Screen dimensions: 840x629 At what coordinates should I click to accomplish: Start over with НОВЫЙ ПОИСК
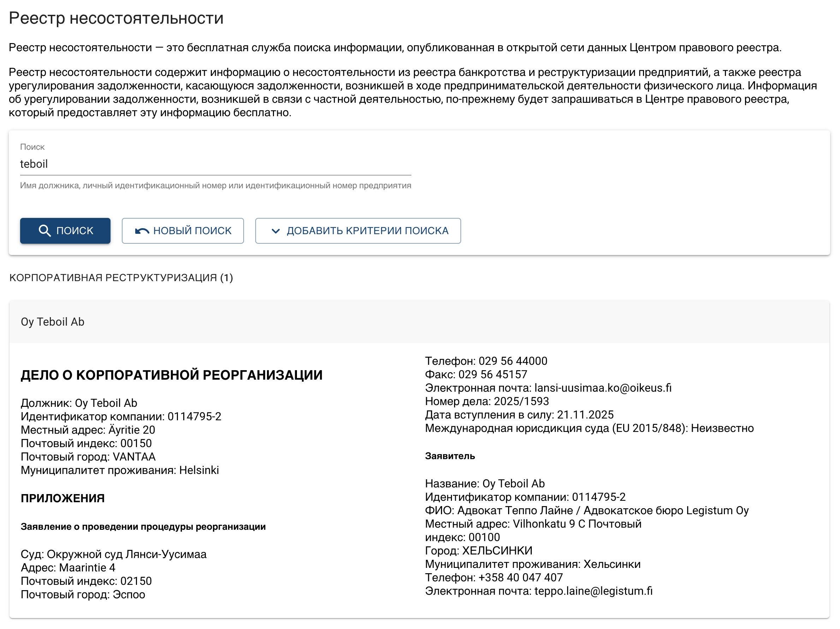tap(183, 231)
